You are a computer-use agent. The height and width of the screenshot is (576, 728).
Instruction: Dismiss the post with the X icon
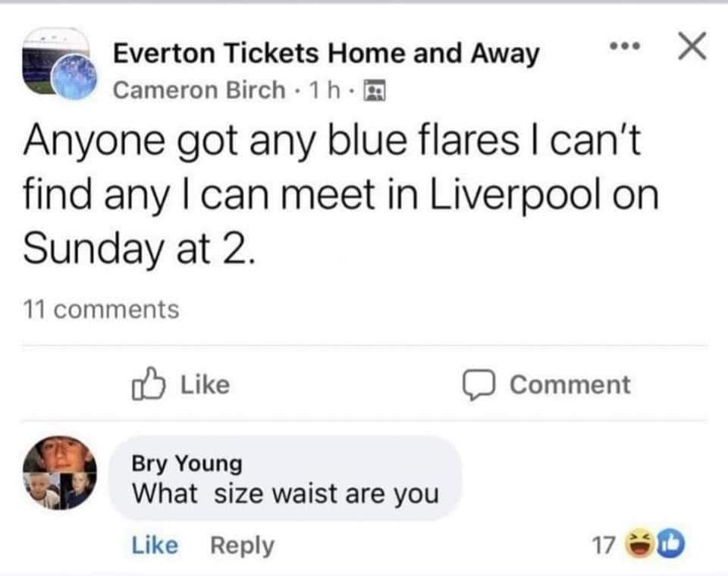(691, 48)
